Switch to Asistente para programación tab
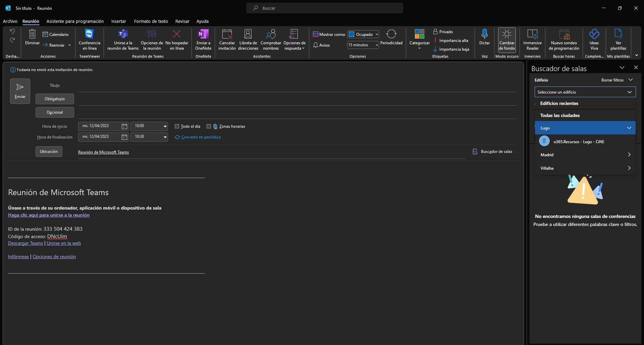The width and height of the screenshot is (644, 345). tap(75, 21)
